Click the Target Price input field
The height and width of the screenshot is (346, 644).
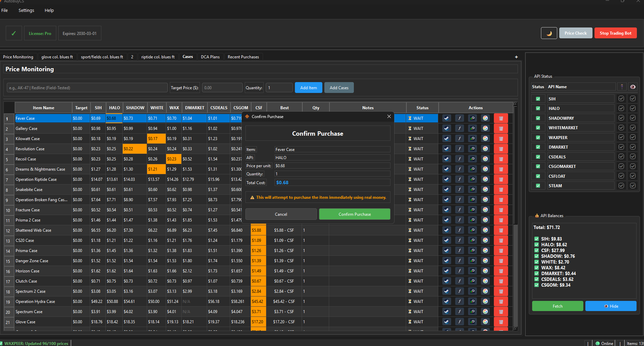[x=222, y=88]
